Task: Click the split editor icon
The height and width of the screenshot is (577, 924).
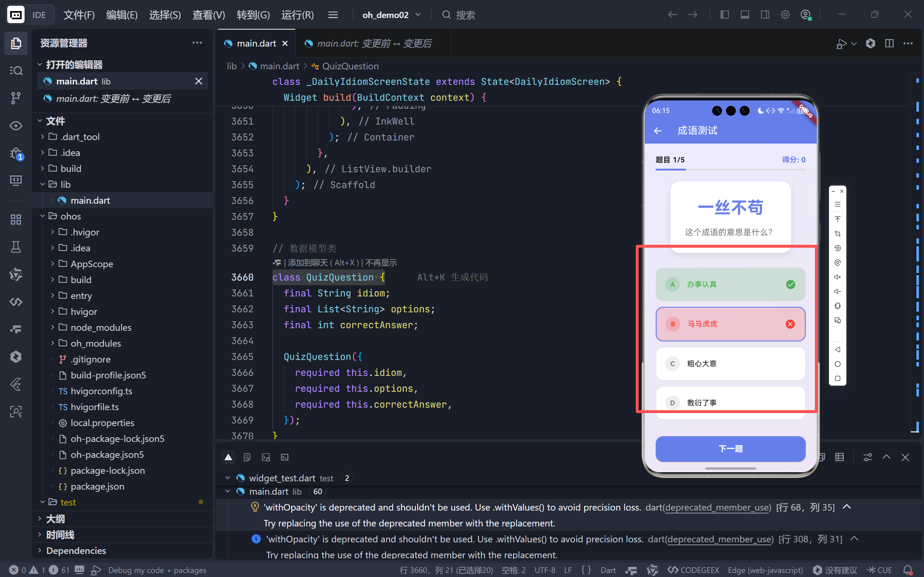Action: pyautogui.click(x=889, y=43)
